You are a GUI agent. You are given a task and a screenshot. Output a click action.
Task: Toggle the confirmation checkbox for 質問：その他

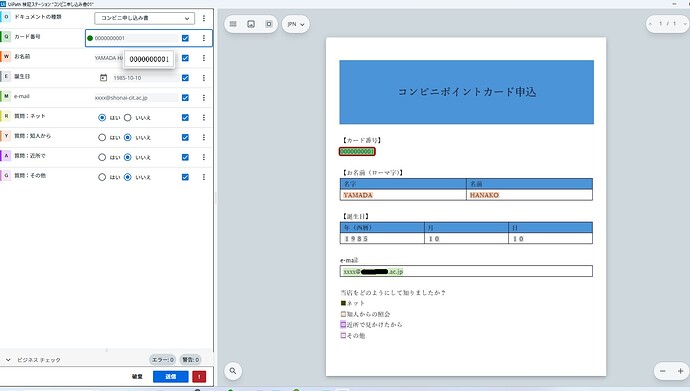click(185, 177)
